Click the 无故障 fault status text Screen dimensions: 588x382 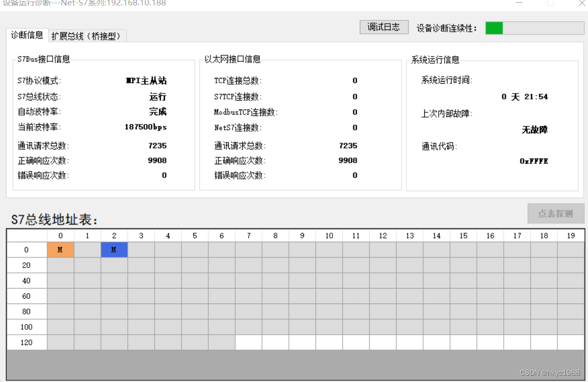pyautogui.click(x=535, y=130)
